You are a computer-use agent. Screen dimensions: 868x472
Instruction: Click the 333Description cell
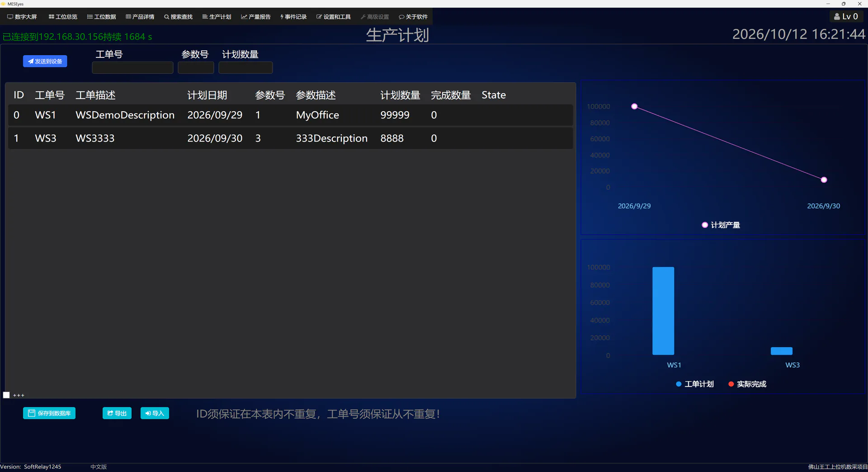click(331, 138)
